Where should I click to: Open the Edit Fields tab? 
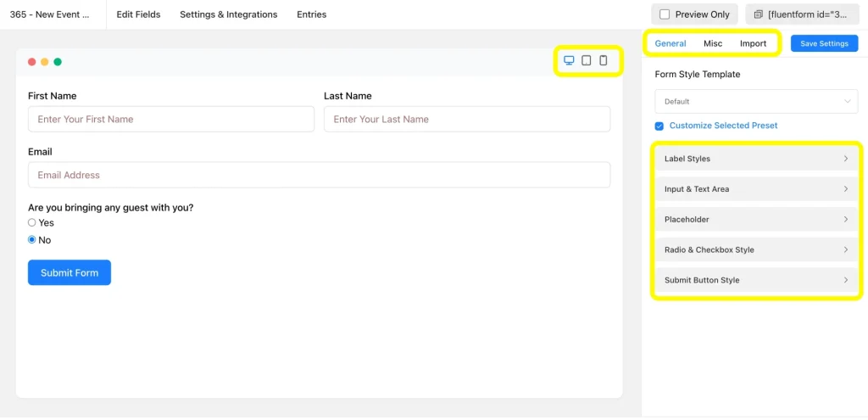click(138, 14)
